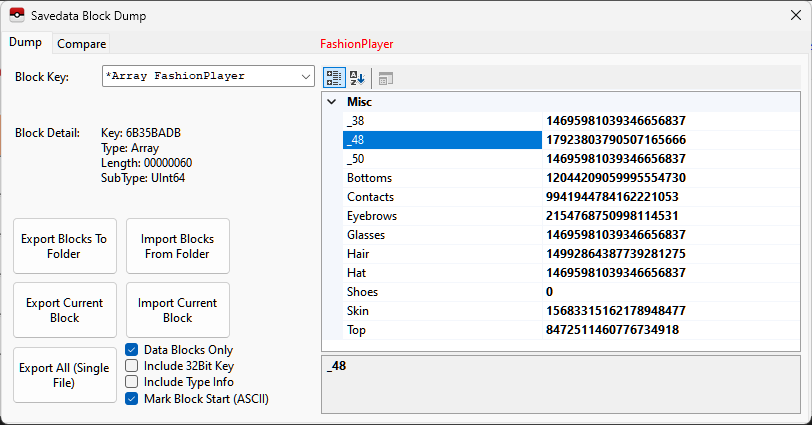Click Export Current Block button
The height and width of the screenshot is (425, 812).
click(65, 310)
